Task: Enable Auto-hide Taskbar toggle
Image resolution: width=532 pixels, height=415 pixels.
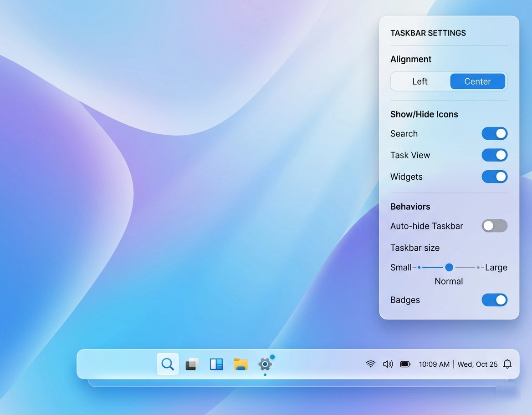Action: 494,226
